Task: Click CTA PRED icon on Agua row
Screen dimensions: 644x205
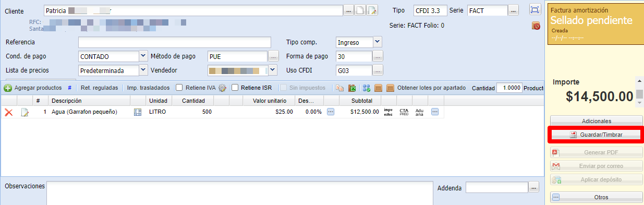Action: click(404, 112)
